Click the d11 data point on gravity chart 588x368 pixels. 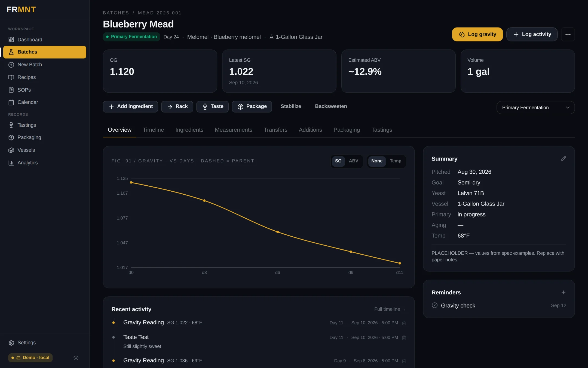coord(400,263)
